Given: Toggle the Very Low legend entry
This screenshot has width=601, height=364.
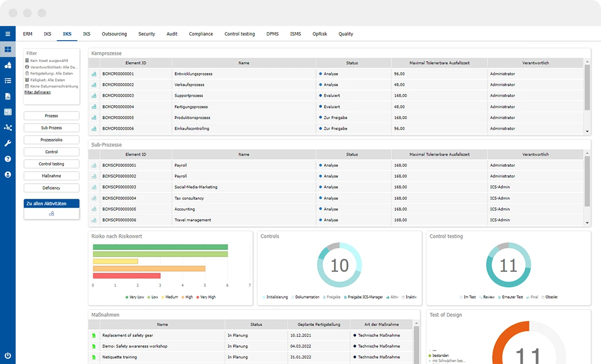Looking at the screenshot, I should (x=135, y=297).
